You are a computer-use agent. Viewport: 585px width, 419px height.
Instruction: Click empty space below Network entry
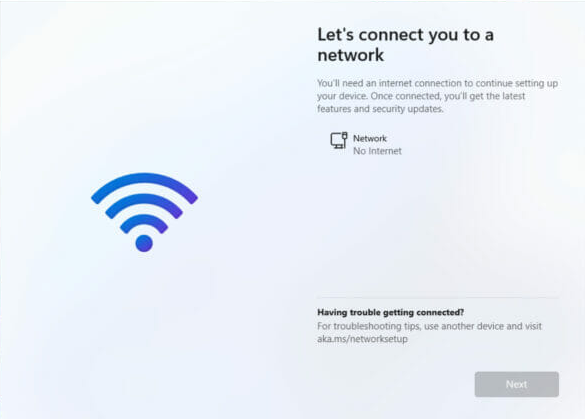438,224
